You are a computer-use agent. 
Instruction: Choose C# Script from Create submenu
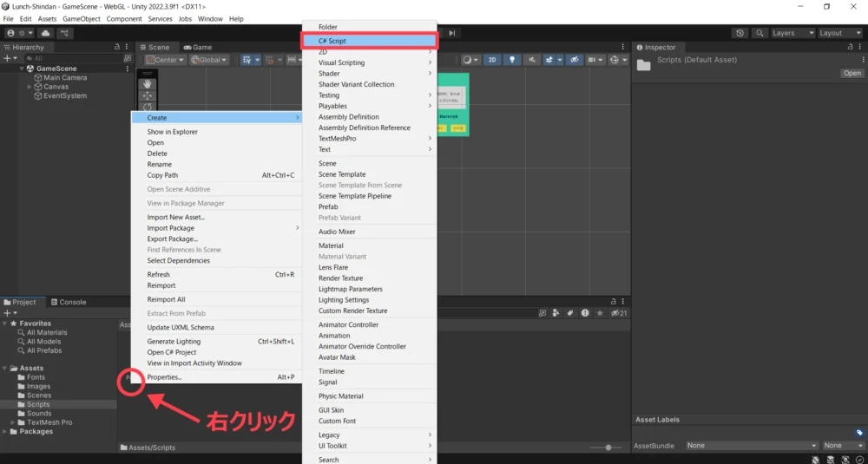point(370,41)
